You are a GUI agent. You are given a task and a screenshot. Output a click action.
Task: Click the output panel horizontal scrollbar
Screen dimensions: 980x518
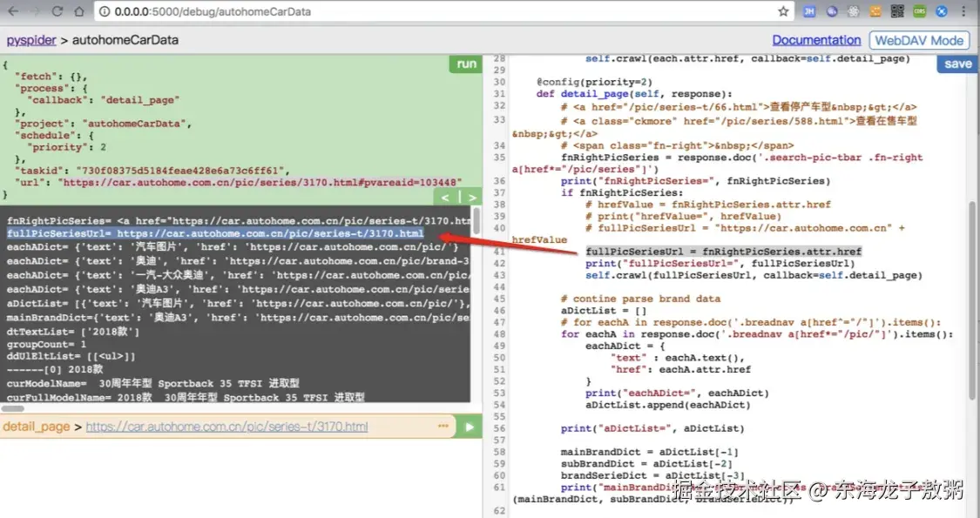click(x=13, y=408)
